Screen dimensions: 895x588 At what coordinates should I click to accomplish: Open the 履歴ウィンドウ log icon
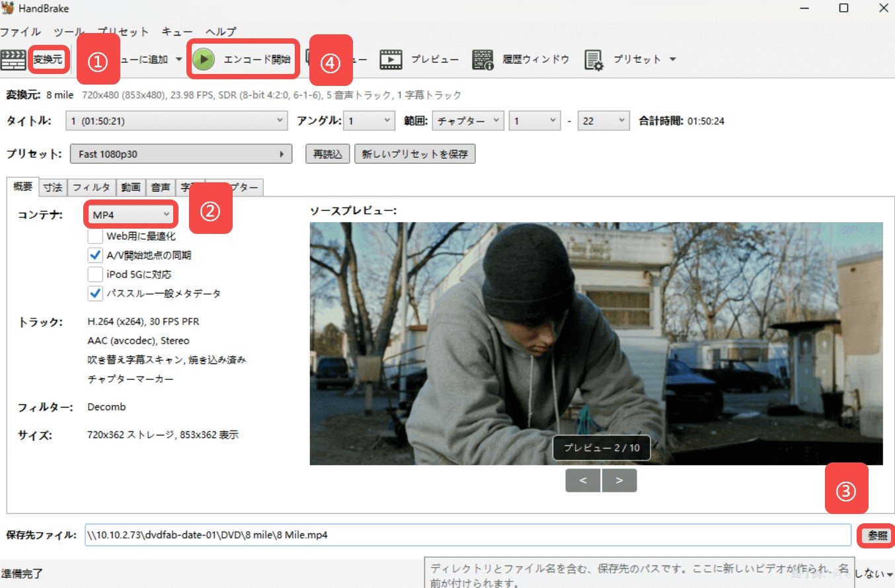coord(483,59)
